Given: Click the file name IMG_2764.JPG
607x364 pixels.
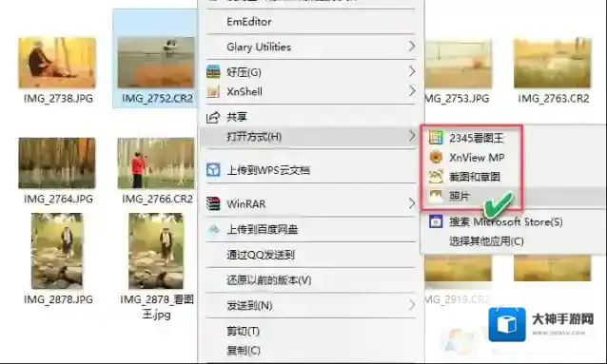Looking at the screenshot, I should pos(58,199).
